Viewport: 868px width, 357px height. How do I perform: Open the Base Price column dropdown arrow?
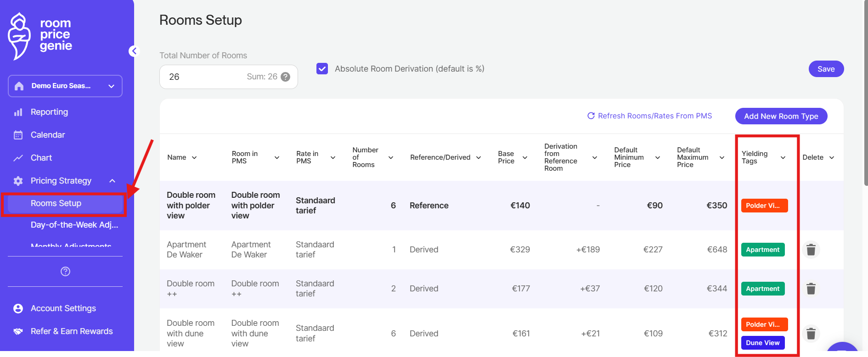point(525,157)
